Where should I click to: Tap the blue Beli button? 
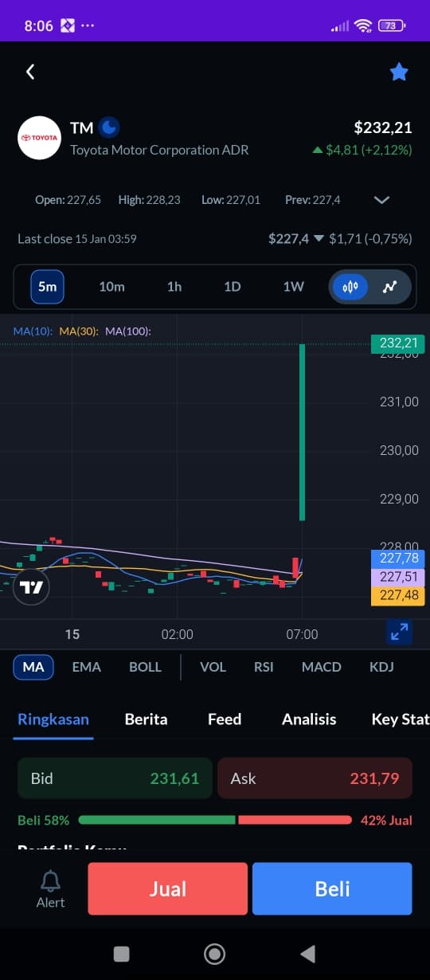[x=332, y=888]
